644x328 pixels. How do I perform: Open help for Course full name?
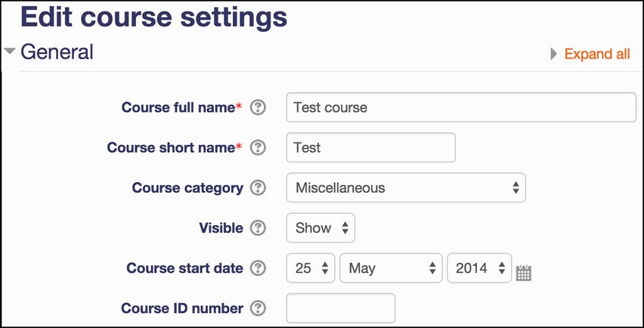coord(258,107)
